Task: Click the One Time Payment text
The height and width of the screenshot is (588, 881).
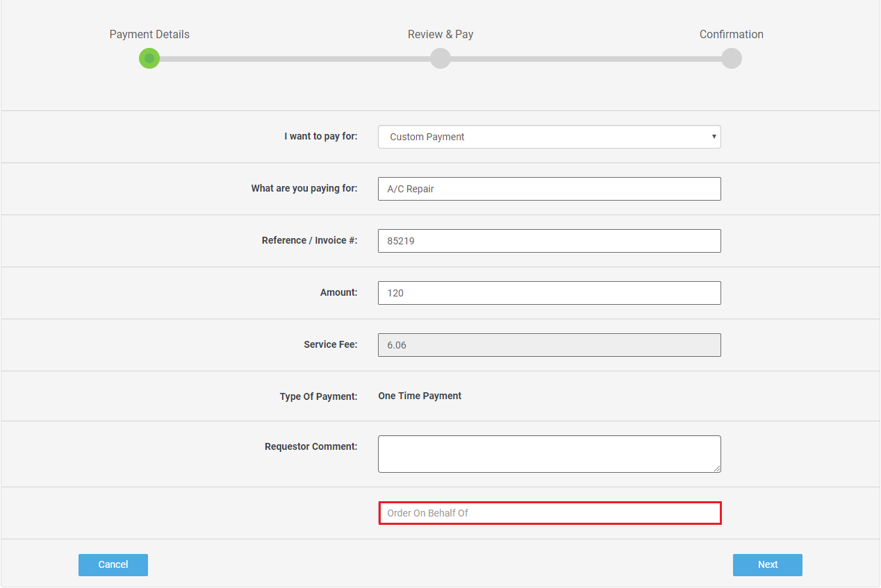Action: (420, 396)
